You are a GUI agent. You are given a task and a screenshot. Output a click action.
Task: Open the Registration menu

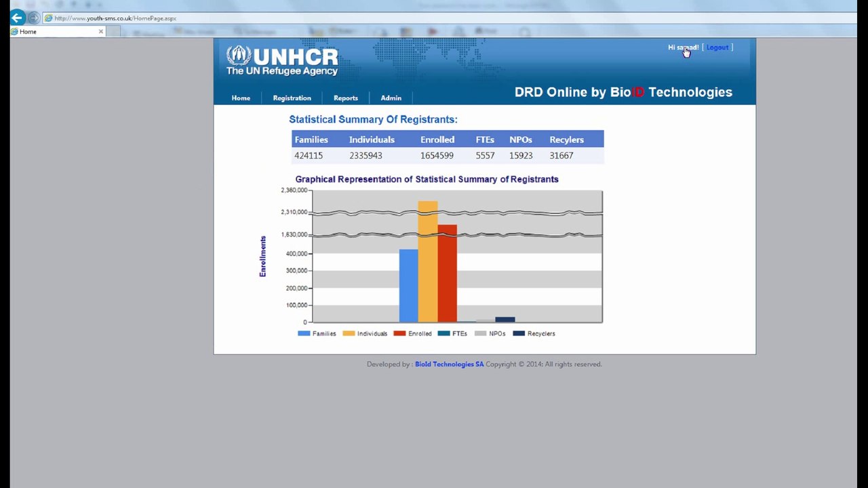coord(292,98)
